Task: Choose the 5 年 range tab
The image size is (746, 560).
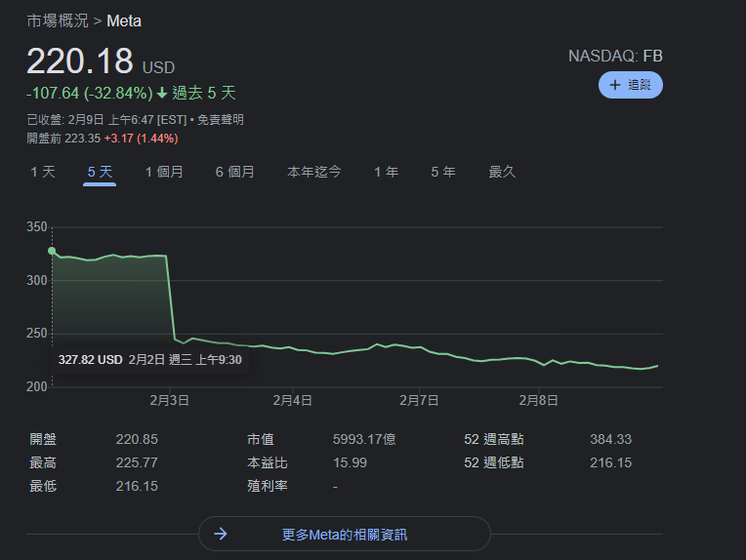Action: 443,172
